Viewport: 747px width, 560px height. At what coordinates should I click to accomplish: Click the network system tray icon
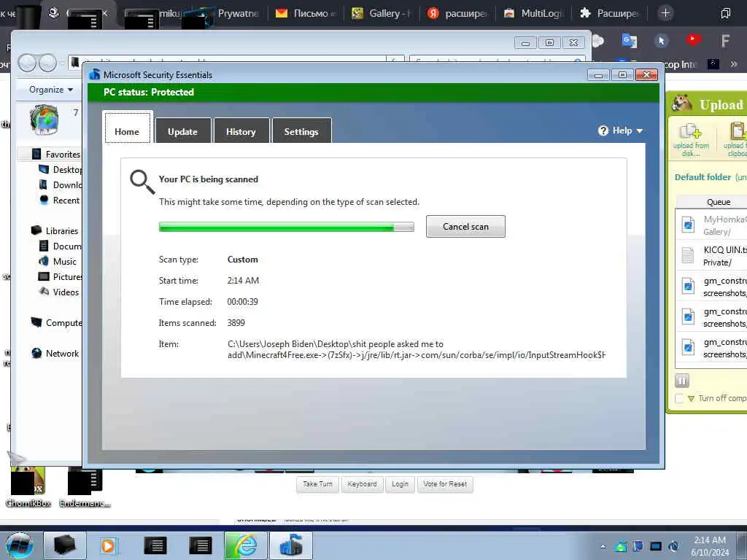tap(656, 547)
